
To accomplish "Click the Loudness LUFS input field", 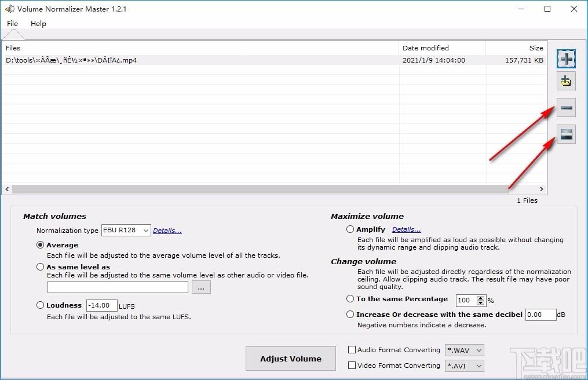I will point(101,305).
